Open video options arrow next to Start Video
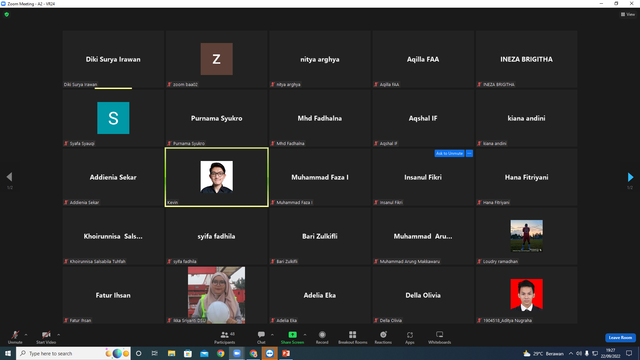The width and height of the screenshot is (640, 360). pos(59,335)
